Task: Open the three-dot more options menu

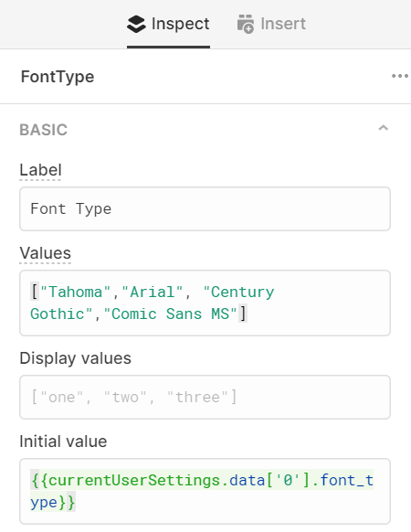Action: point(400,76)
